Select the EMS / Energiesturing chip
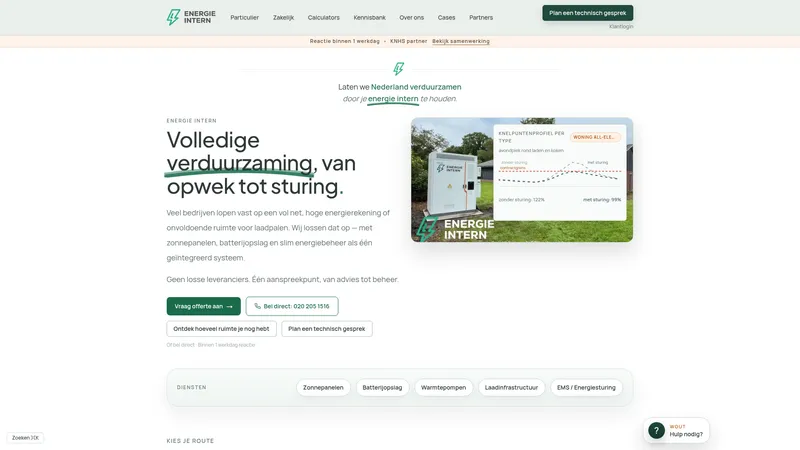 [586, 387]
